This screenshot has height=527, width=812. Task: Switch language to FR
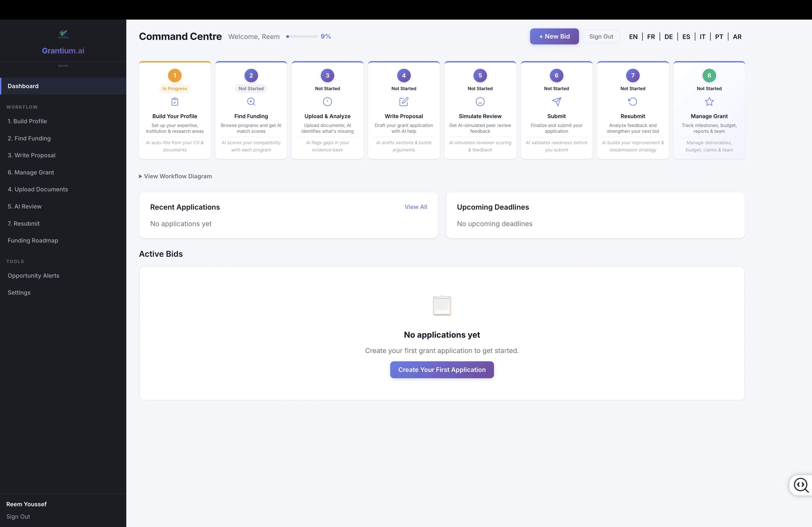point(651,37)
